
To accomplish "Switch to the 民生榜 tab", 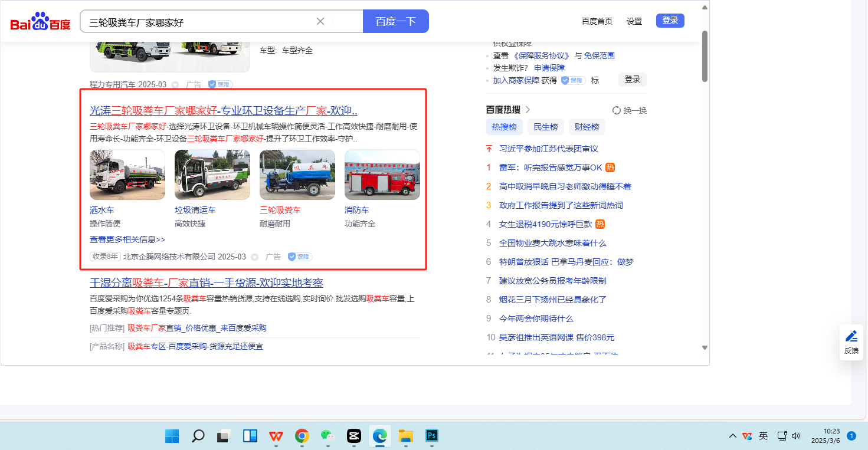I will click(545, 127).
